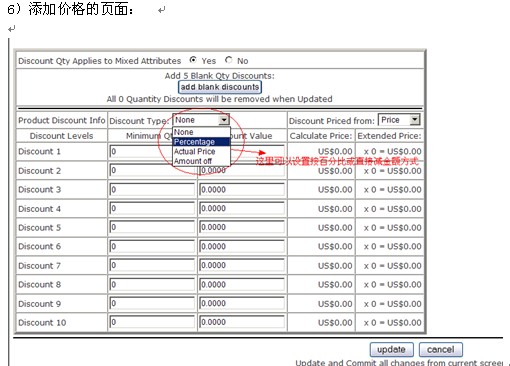Click Discount Qty Applies to Mixed Attributes label
Viewport: 510px width, 366px height.
[x=99, y=61]
